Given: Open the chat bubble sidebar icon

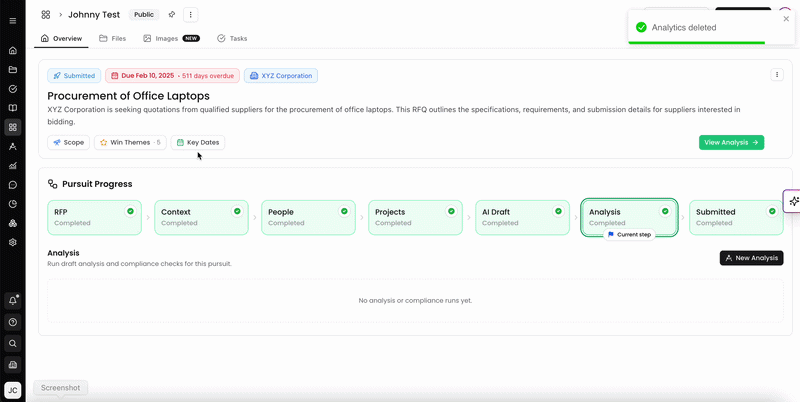Looking at the screenshot, I should pyautogui.click(x=13, y=185).
